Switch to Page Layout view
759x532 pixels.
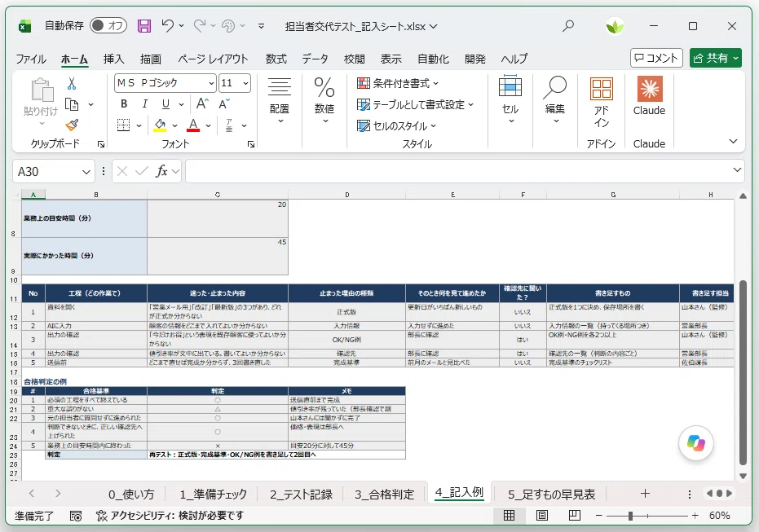pos(542,516)
